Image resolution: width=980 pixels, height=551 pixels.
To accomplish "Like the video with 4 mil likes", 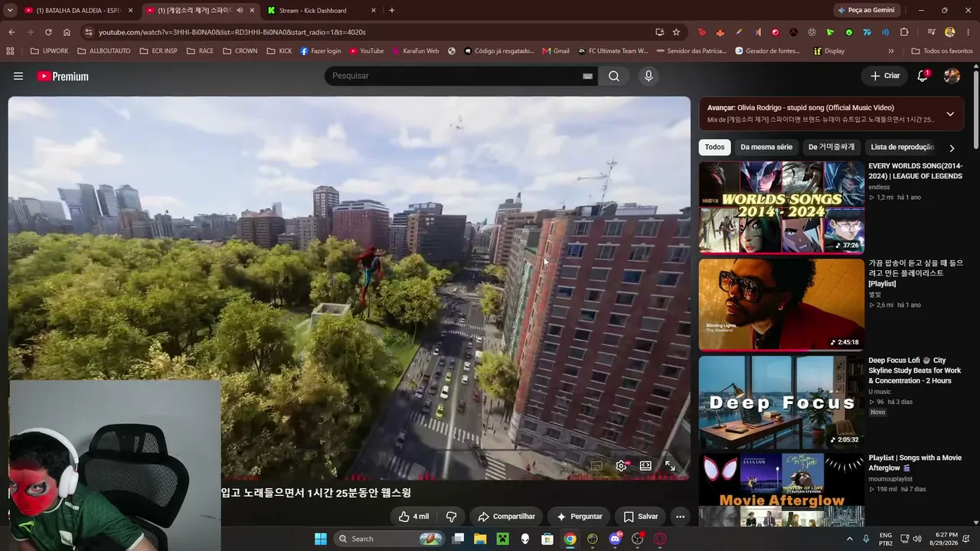I will click(413, 517).
